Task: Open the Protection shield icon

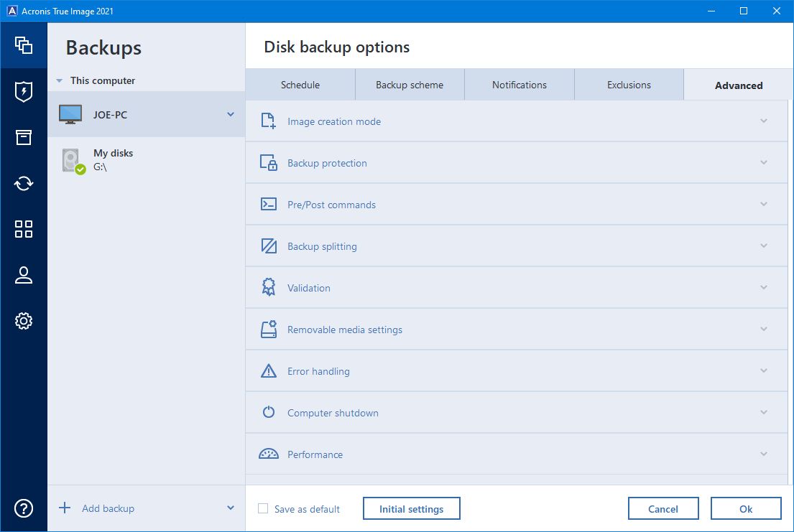Action: 23,92
